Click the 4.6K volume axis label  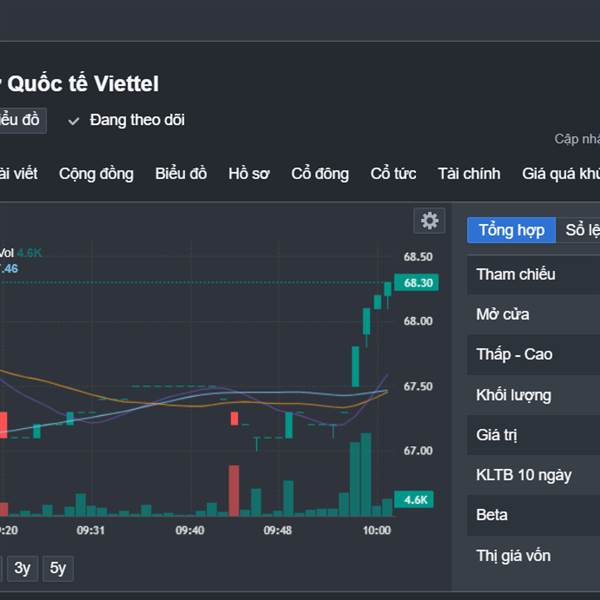414,499
